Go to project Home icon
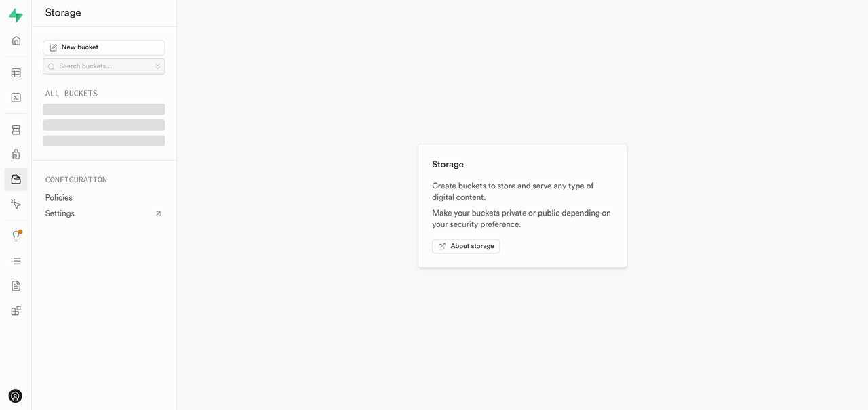868x410 pixels. 16,41
